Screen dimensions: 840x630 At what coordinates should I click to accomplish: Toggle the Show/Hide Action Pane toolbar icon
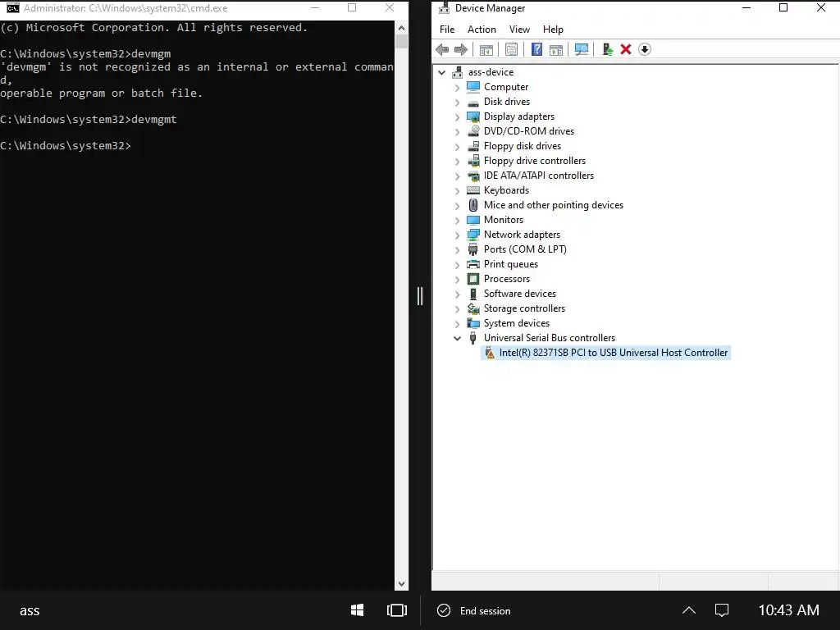[x=556, y=50]
